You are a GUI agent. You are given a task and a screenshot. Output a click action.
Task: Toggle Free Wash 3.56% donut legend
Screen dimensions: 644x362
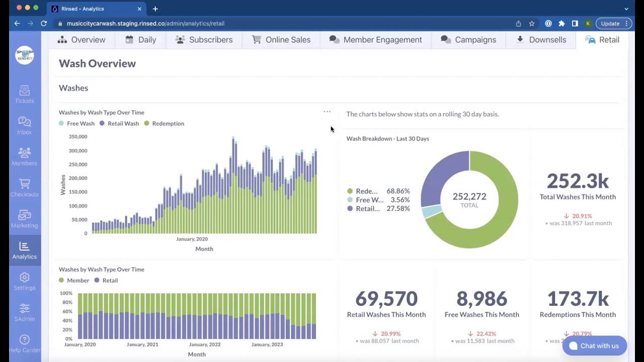[378, 200]
